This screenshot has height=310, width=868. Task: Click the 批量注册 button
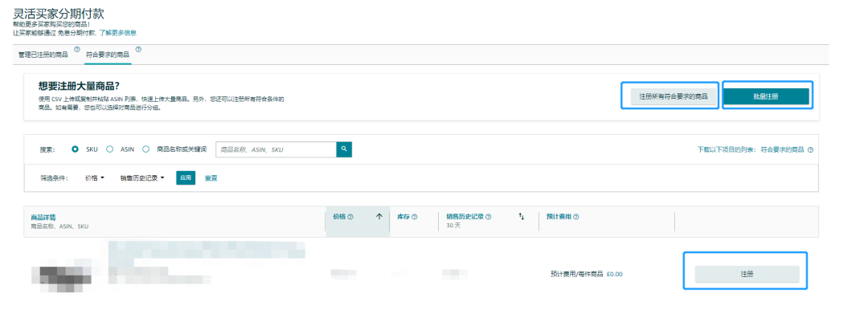coord(766,96)
